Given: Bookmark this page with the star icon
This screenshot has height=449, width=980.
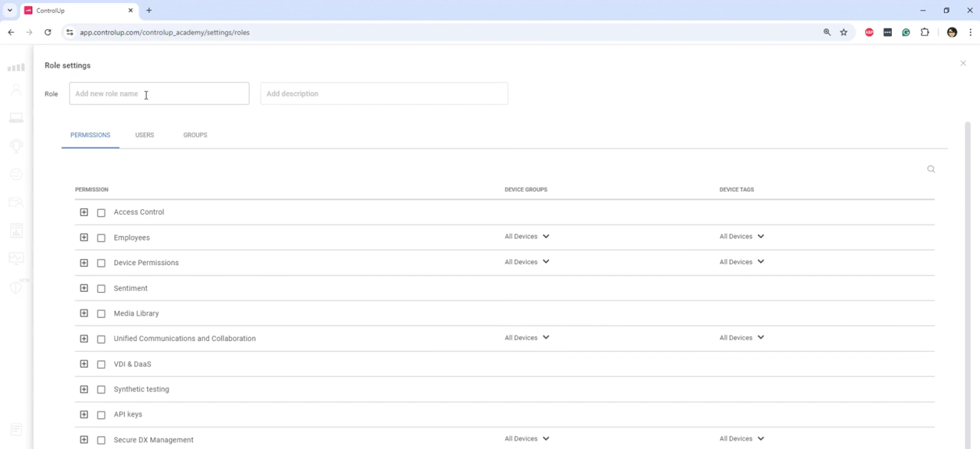Looking at the screenshot, I should 844,32.
